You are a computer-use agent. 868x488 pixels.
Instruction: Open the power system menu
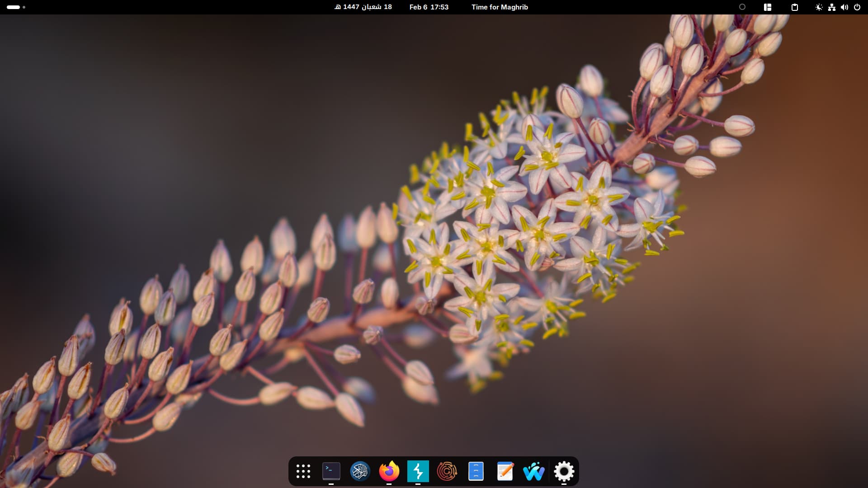[x=857, y=7]
